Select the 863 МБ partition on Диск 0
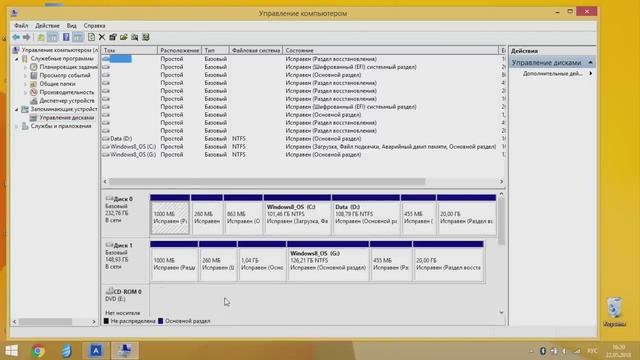The image size is (640, 360). coord(243,215)
